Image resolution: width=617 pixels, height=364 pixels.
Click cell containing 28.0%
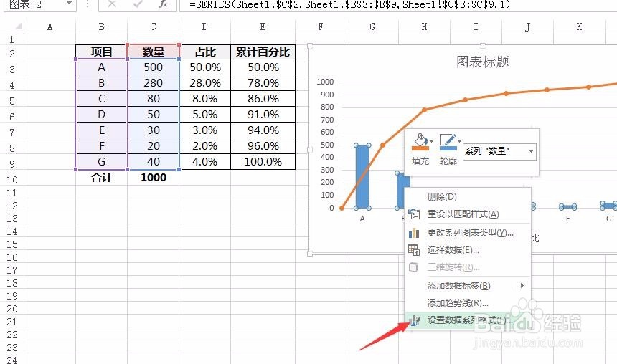click(204, 83)
